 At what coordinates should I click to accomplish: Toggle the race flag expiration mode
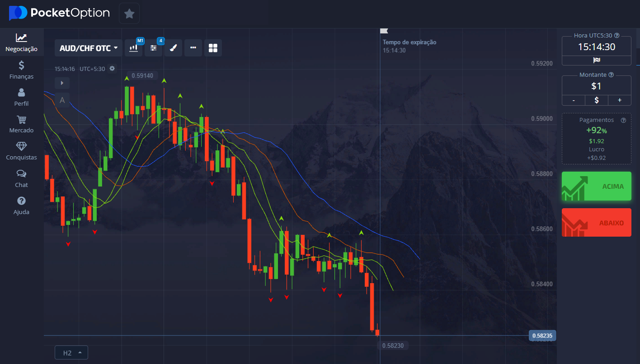(596, 60)
